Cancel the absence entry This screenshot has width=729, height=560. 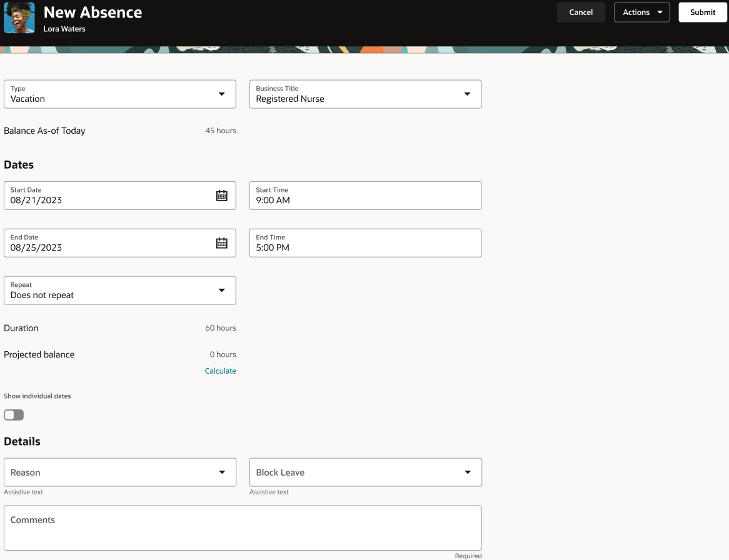pos(580,12)
